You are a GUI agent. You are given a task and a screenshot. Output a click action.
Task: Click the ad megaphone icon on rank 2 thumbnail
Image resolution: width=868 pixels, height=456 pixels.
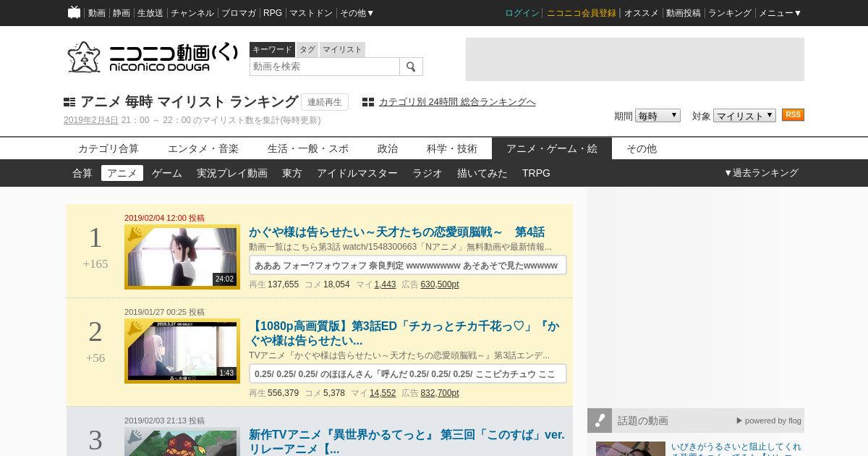[136, 329]
